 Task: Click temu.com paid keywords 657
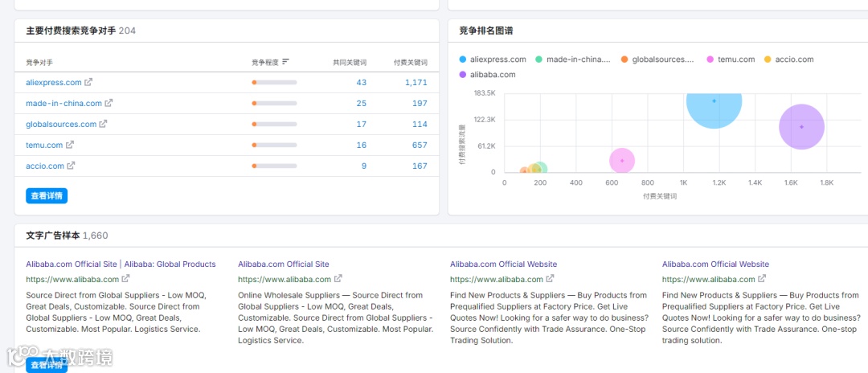[420, 145]
